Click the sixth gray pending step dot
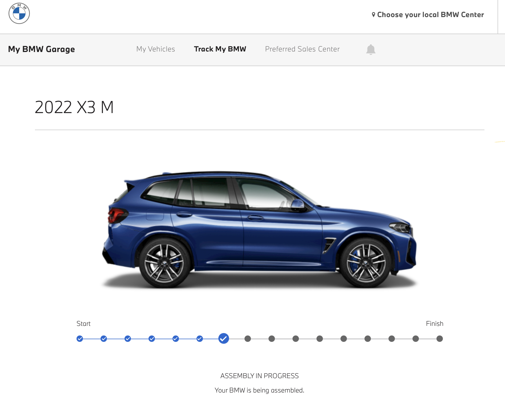 pyautogui.click(x=368, y=339)
